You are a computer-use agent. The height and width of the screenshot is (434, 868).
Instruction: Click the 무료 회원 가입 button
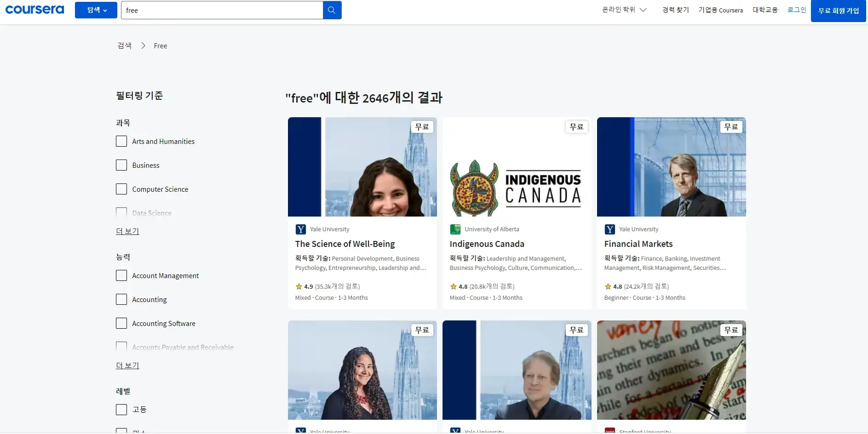tap(838, 11)
